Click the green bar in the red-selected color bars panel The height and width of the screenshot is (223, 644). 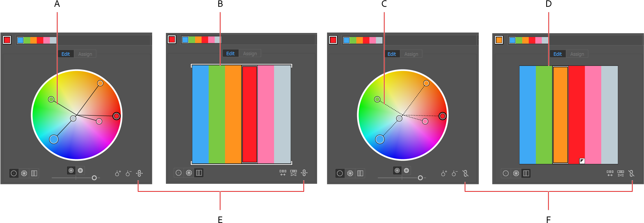tap(217, 114)
